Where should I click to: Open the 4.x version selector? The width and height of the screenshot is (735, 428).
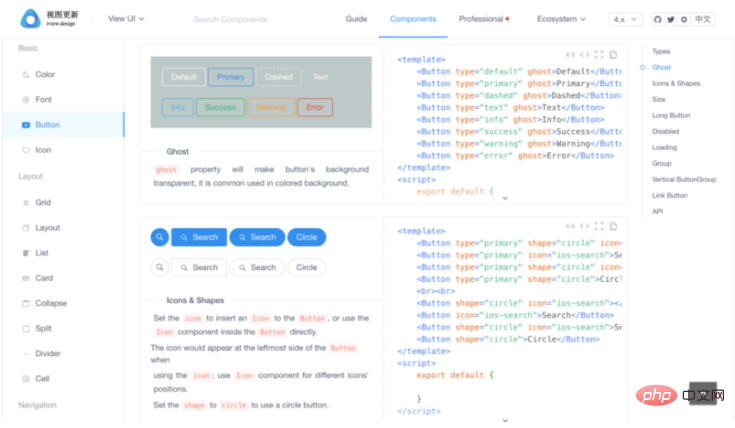pyautogui.click(x=625, y=19)
